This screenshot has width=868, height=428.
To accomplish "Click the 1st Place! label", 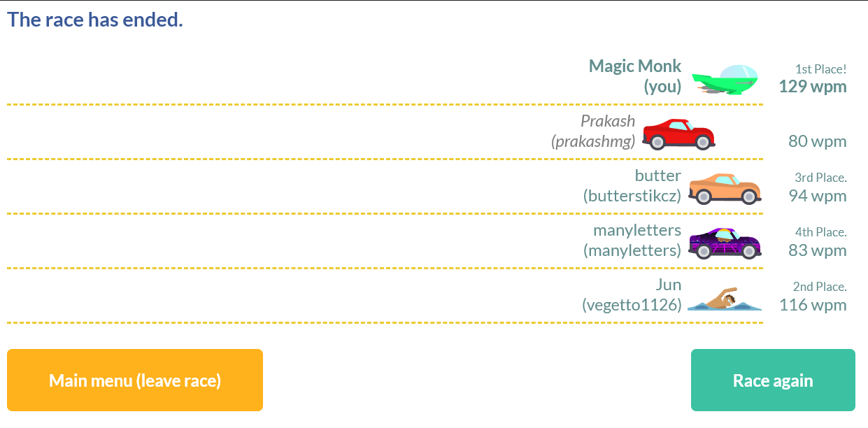I will tap(821, 69).
